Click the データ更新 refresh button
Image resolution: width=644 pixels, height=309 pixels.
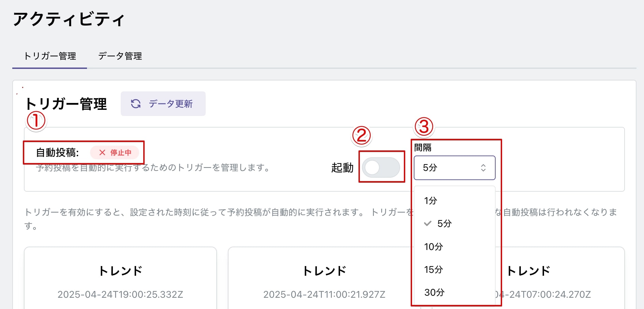coord(163,104)
